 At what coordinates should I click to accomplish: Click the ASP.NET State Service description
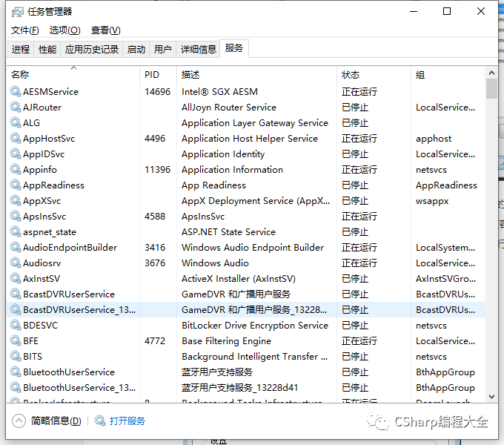[228, 232]
